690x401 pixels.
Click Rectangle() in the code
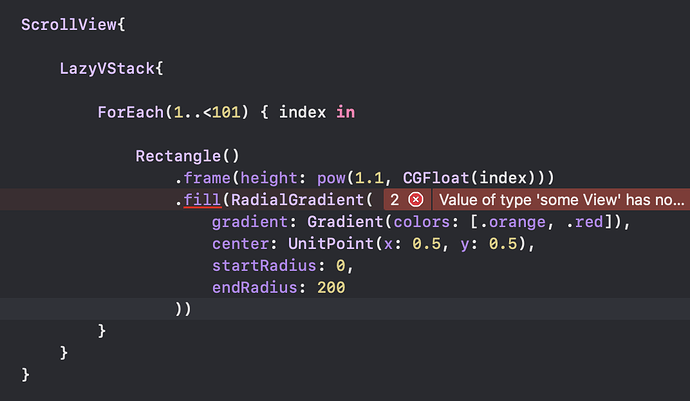[x=187, y=156]
